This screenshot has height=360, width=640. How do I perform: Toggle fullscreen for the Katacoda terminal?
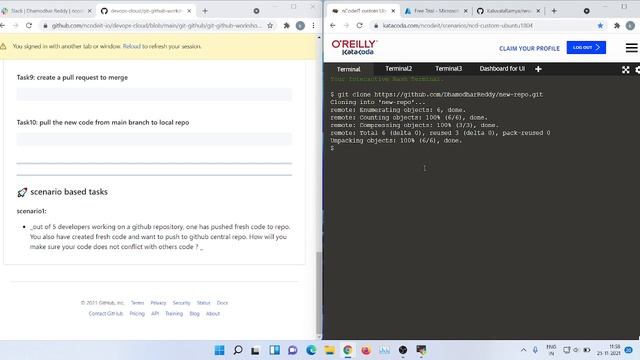[626, 70]
